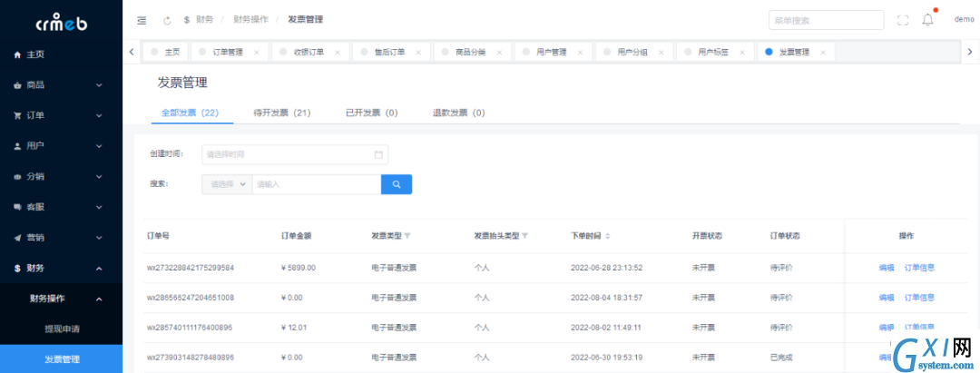Open the 主页 page tab
Viewport: 980px width, 373px height.
coord(166,53)
